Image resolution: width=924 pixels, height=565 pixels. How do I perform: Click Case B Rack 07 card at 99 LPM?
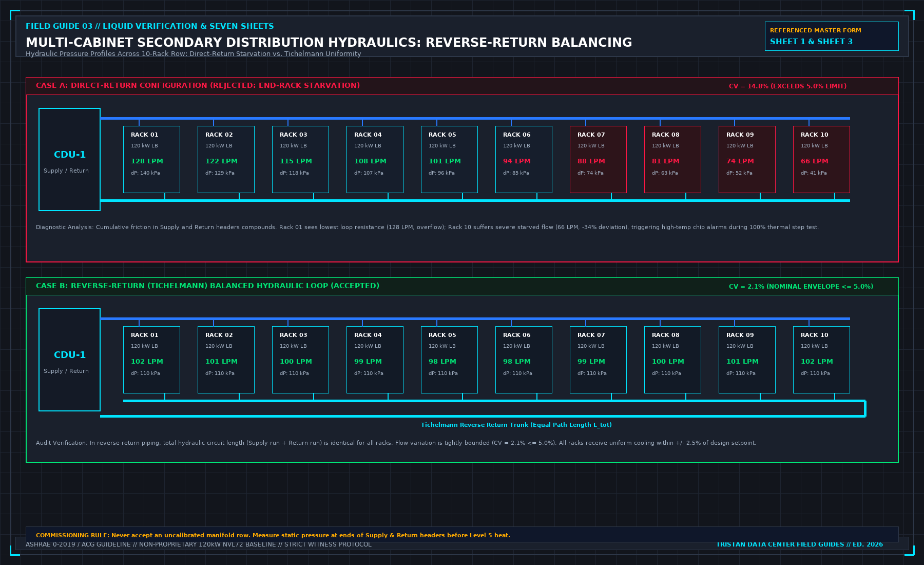click(598, 360)
